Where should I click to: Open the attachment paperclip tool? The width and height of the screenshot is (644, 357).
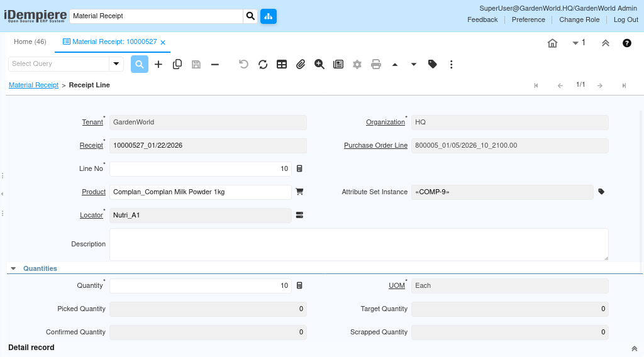[x=301, y=64]
